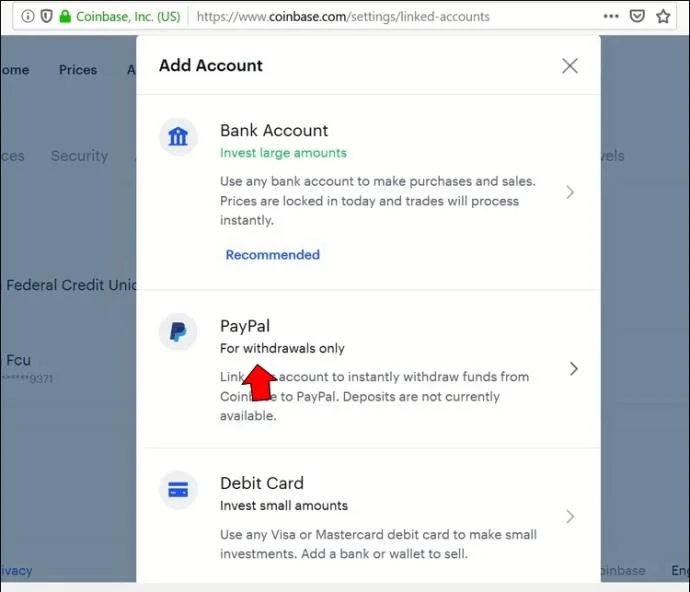Click the site information icon in address bar

click(28, 16)
